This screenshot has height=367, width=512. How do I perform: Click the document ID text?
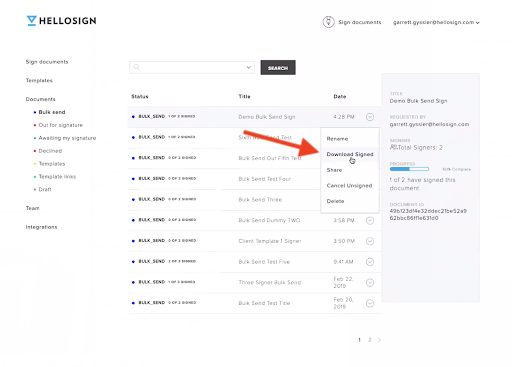click(428, 215)
